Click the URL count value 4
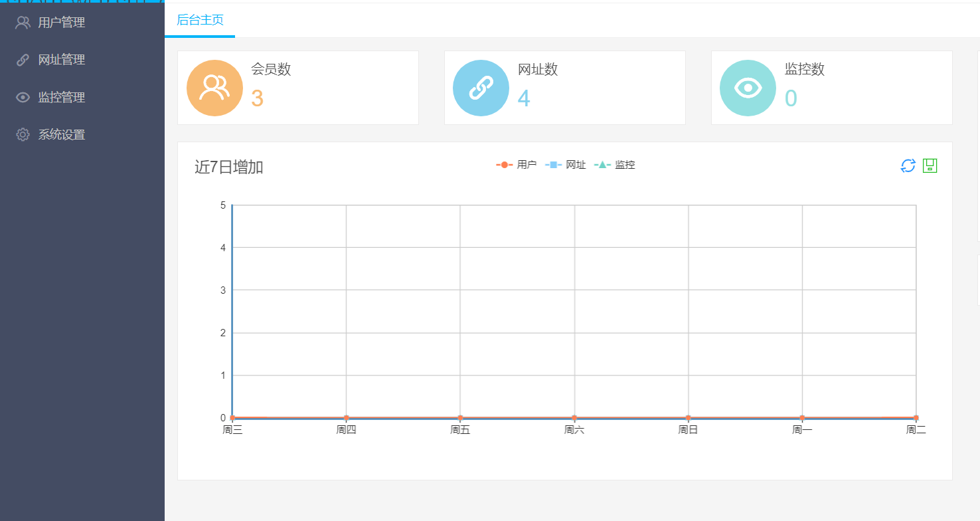This screenshot has height=521, width=980. [x=524, y=98]
